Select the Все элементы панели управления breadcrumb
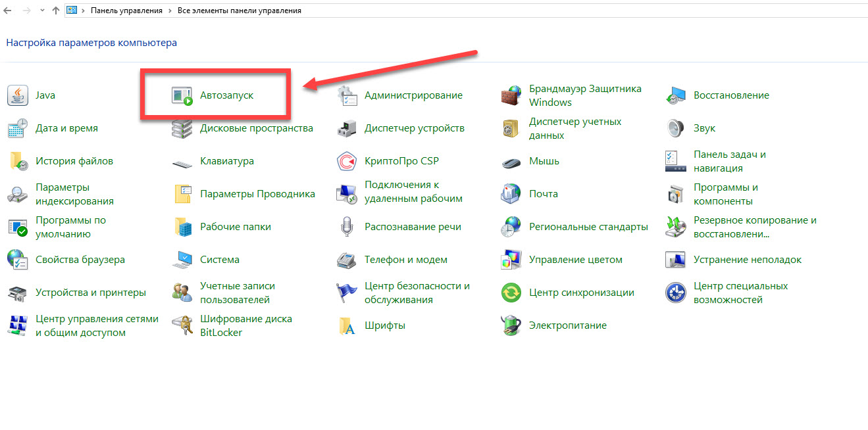Image resolution: width=868 pixels, height=430 pixels. pyautogui.click(x=240, y=11)
